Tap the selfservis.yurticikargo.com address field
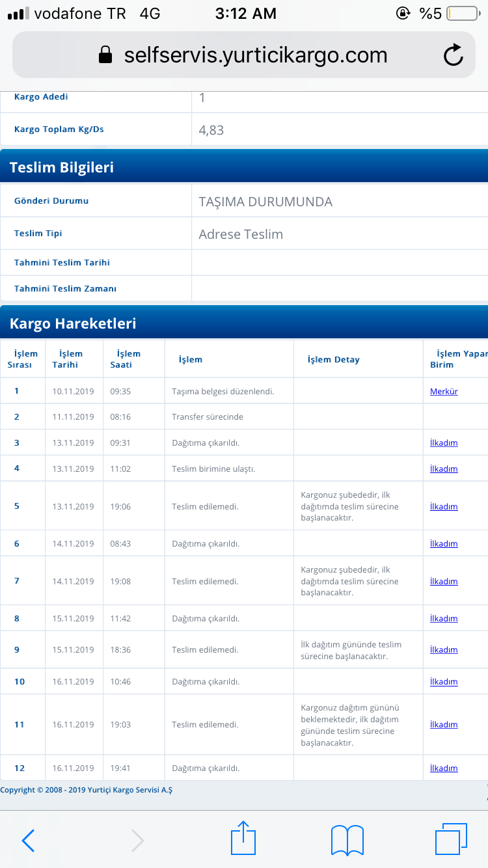 coord(255,55)
